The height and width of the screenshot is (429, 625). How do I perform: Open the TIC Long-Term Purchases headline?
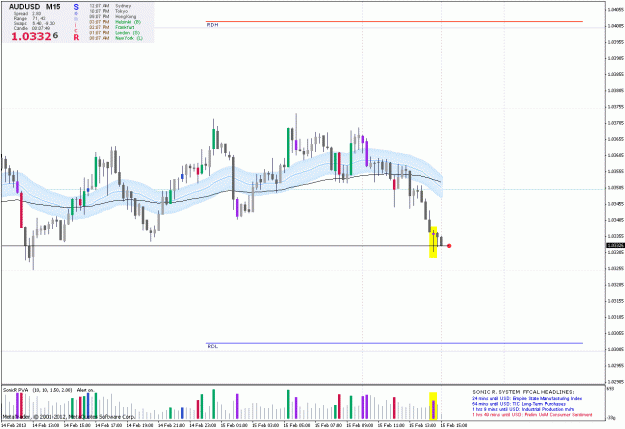pos(519,404)
